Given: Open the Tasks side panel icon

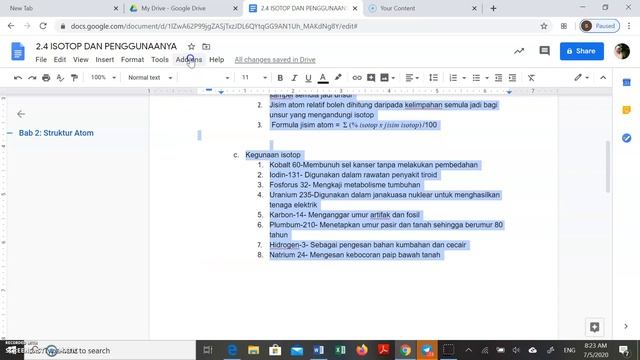Looking at the screenshot, I should (x=627, y=138).
